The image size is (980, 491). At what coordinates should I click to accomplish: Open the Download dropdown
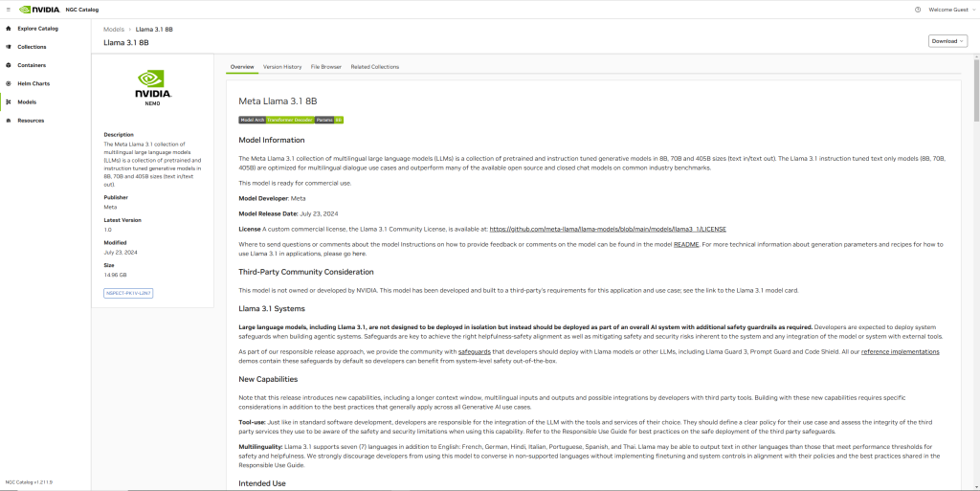(x=947, y=41)
